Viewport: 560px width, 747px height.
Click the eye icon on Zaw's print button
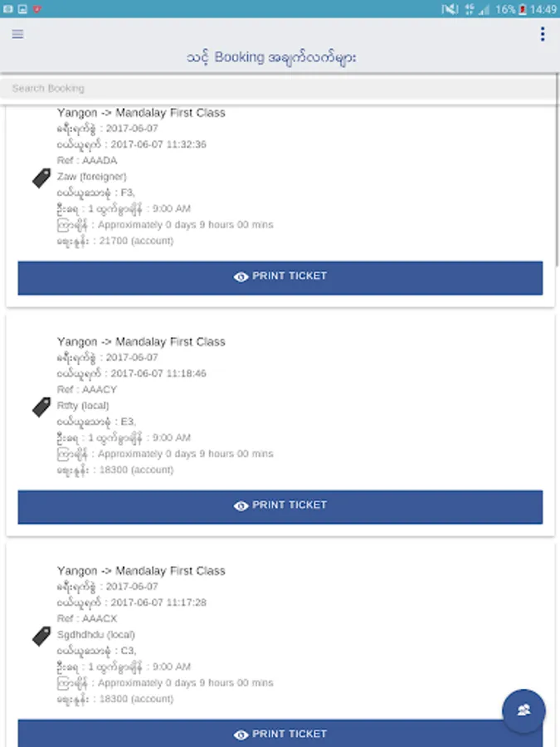241,277
